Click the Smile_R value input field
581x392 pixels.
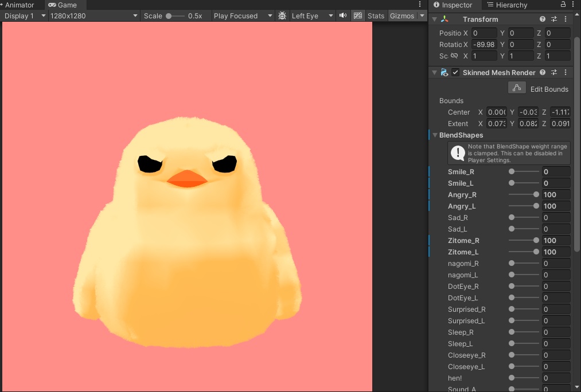click(x=555, y=172)
